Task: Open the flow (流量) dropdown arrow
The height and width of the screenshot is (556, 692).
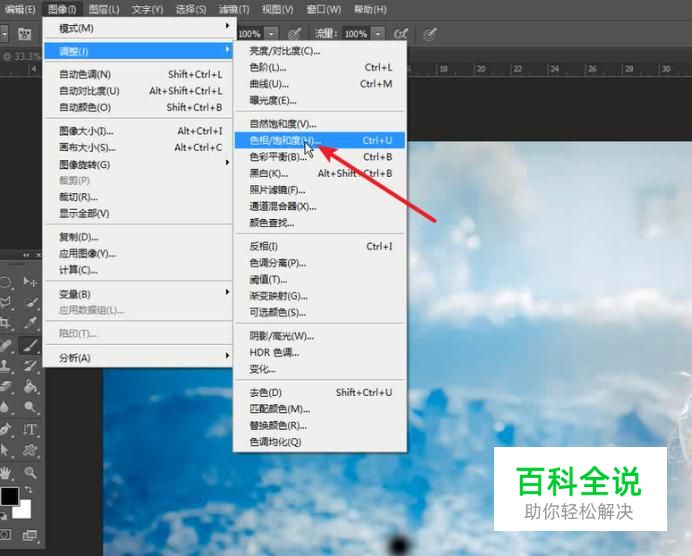Action: pyautogui.click(x=378, y=34)
